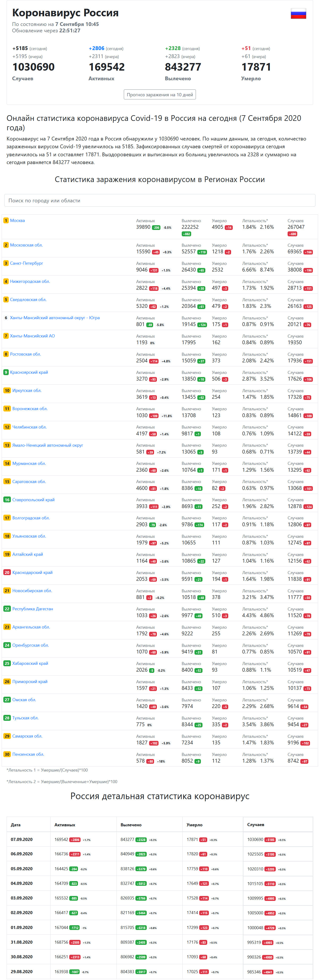
Task: Open the Республика Дагестан link
Action: (33, 609)
